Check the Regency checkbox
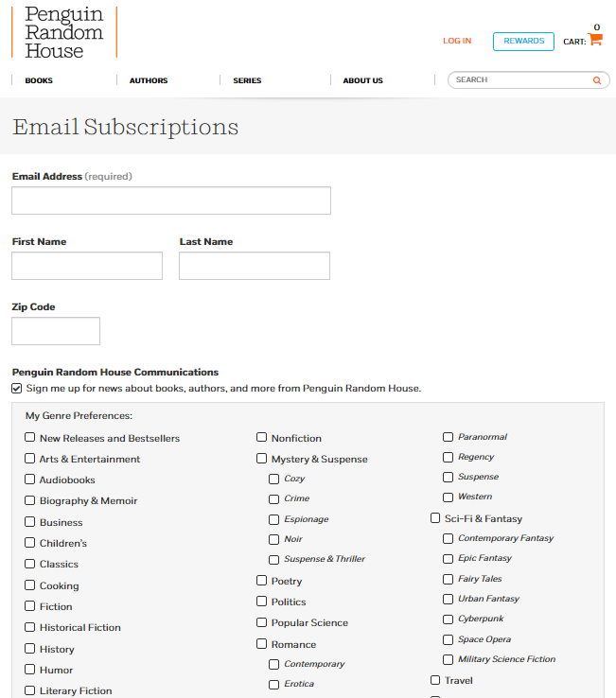This screenshot has width=616, height=698. click(x=449, y=457)
